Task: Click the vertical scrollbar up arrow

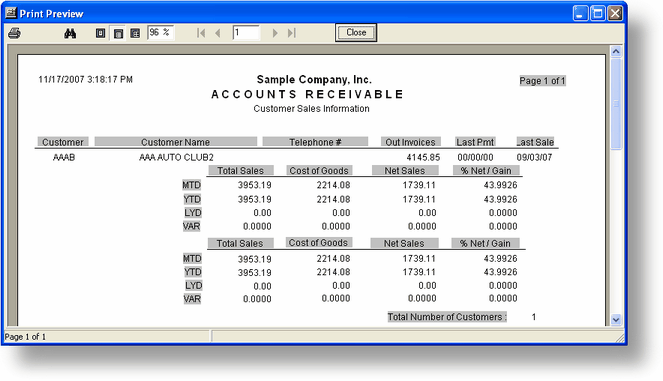Action: [x=616, y=52]
